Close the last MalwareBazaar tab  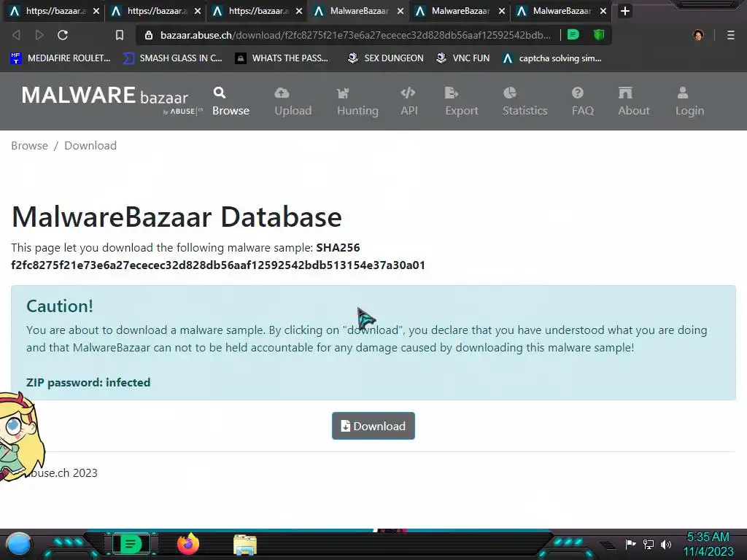pyautogui.click(x=603, y=11)
